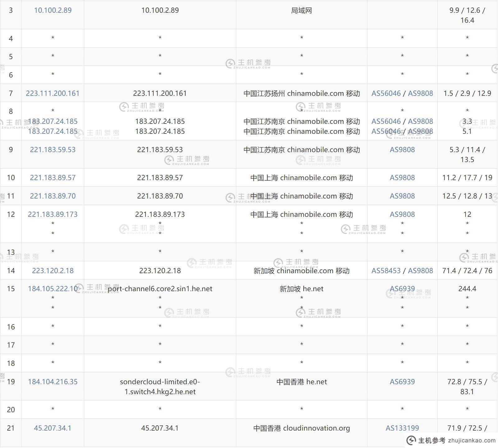The image size is (498, 448).
Task: Open the 223.111.200.161 IP link
Action: (53, 93)
